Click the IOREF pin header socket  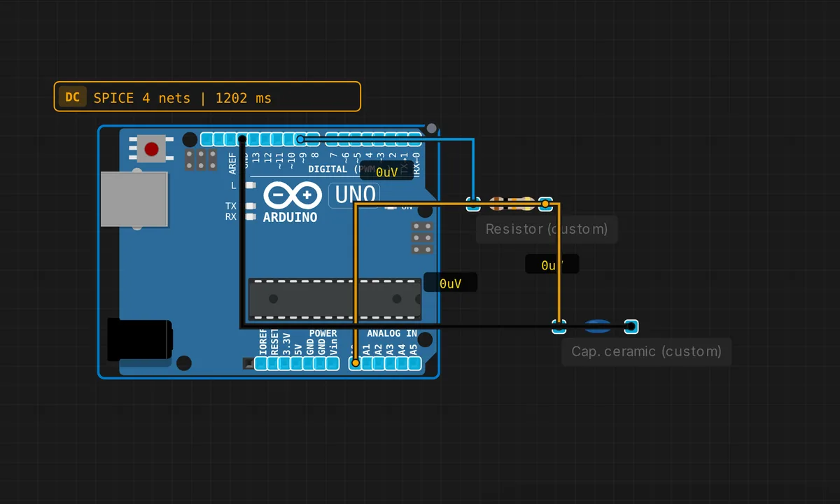(x=261, y=363)
